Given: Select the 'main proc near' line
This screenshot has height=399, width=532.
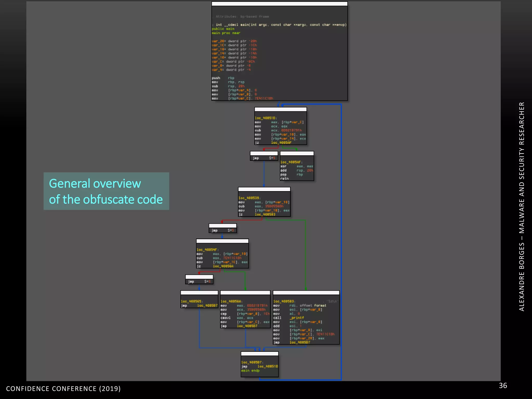Looking at the screenshot, I should pyautogui.click(x=226, y=33).
